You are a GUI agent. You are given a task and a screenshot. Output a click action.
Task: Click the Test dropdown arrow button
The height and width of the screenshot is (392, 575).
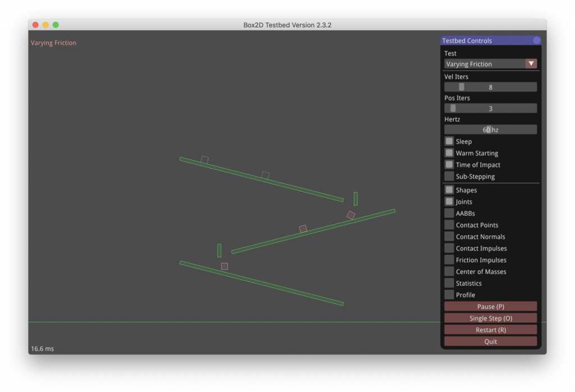531,64
